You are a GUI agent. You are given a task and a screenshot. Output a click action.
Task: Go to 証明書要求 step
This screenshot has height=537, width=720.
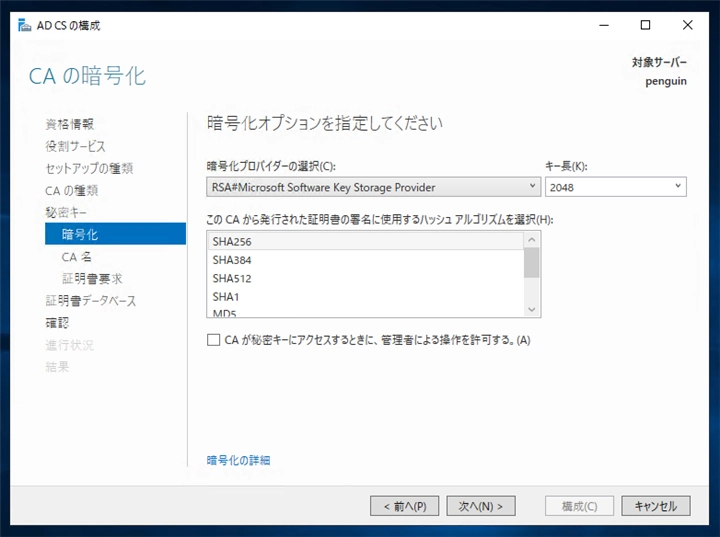click(92, 278)
